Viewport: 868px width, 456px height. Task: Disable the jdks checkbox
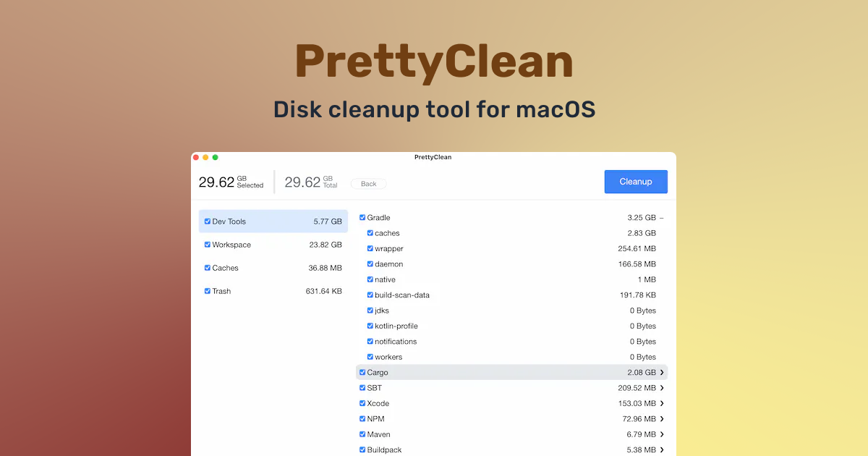[370, 310]
